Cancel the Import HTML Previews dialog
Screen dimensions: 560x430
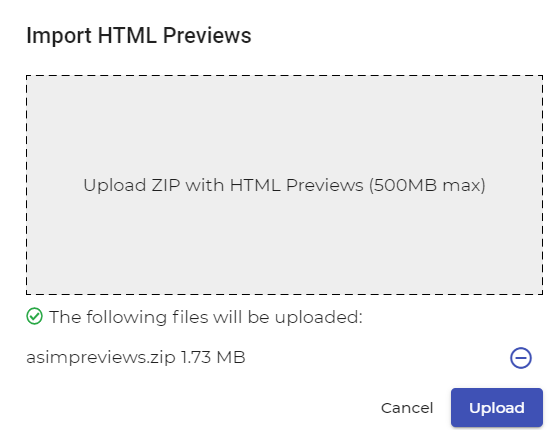(x=407, y=408)
